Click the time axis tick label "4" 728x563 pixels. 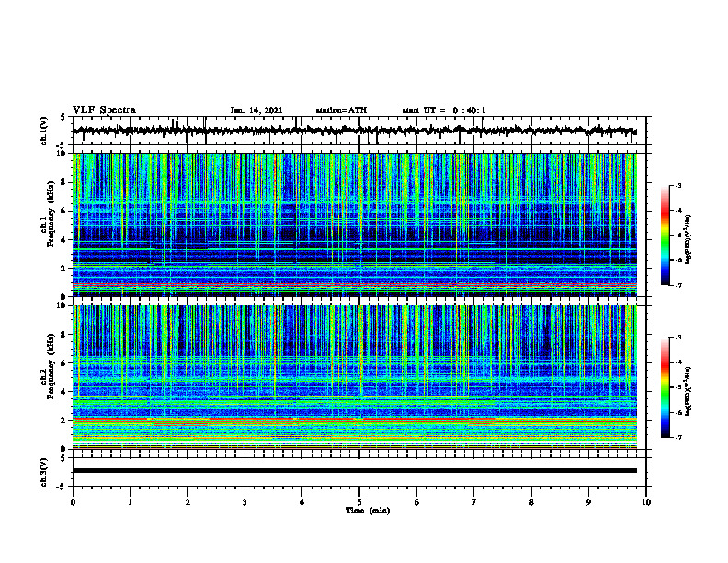302,502
